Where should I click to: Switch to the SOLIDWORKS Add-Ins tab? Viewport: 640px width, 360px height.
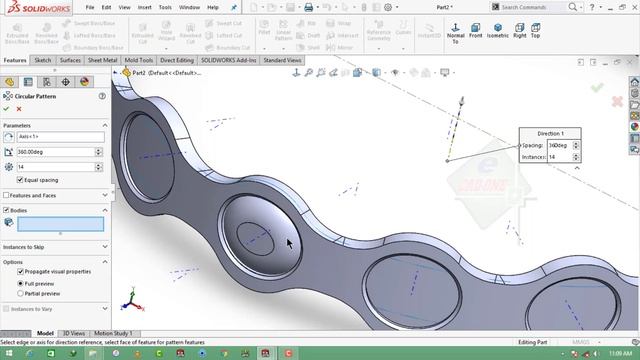tap(229, 60)
